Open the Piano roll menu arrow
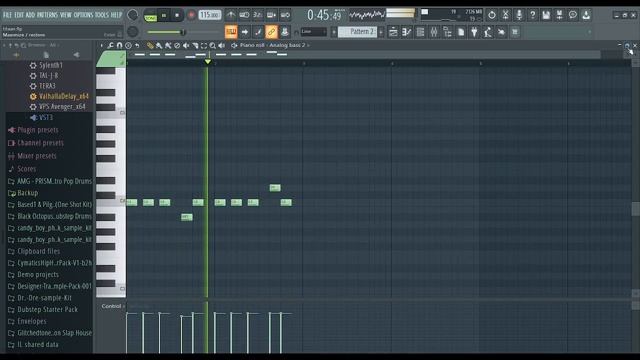The height and width of the screenshot is (360, 640). click(x=102, y=45)
